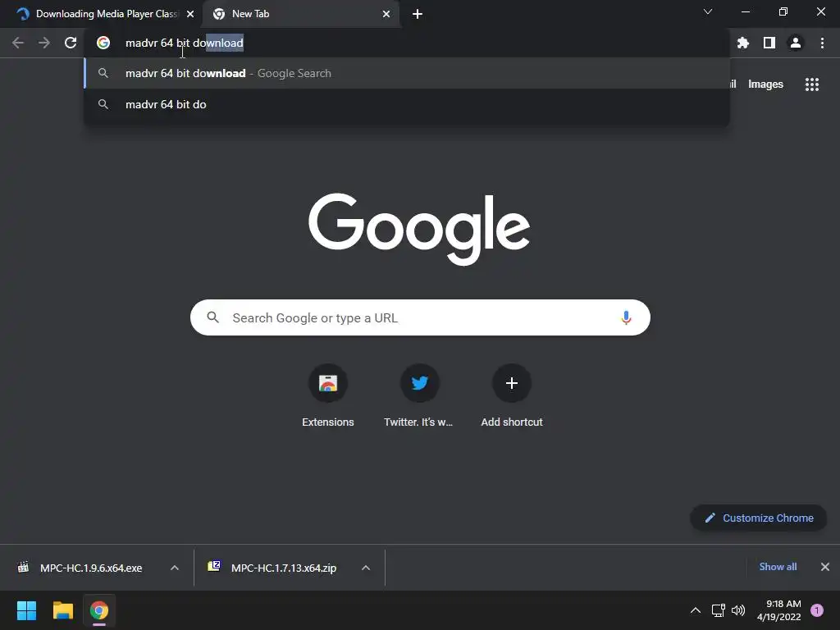This screenshot has height=630, width=840.
Task: Open the Twitter shortcut tile
Action: click(x=419, y=396)
